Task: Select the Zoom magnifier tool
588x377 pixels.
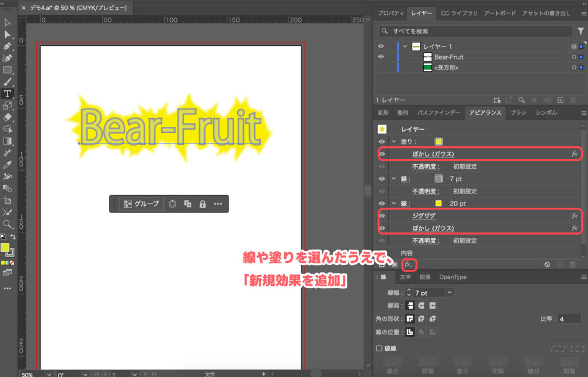Action: point(7,224)
